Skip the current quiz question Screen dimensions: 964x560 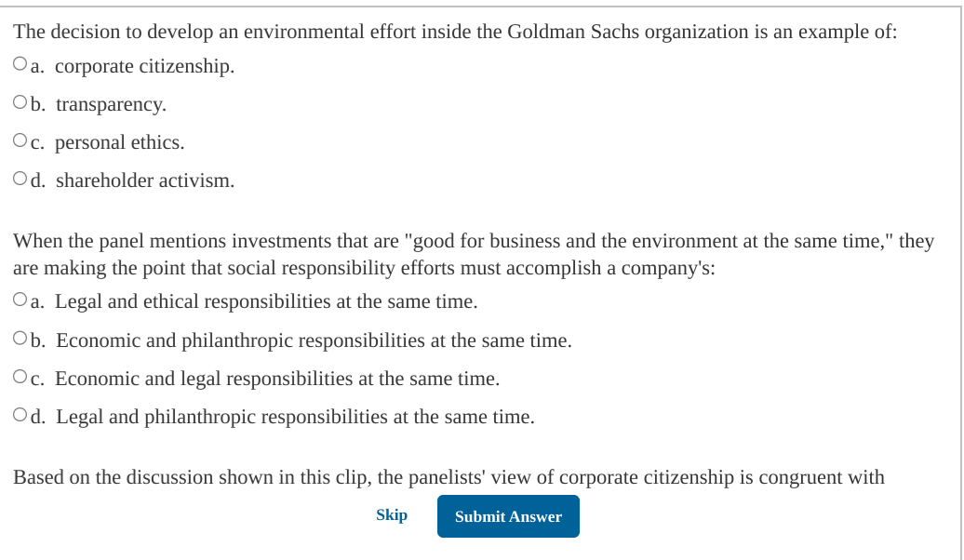[392, 514]
